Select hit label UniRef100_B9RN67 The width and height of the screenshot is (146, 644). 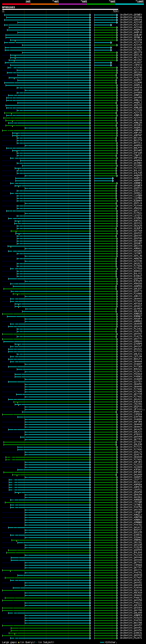(131, 316)
